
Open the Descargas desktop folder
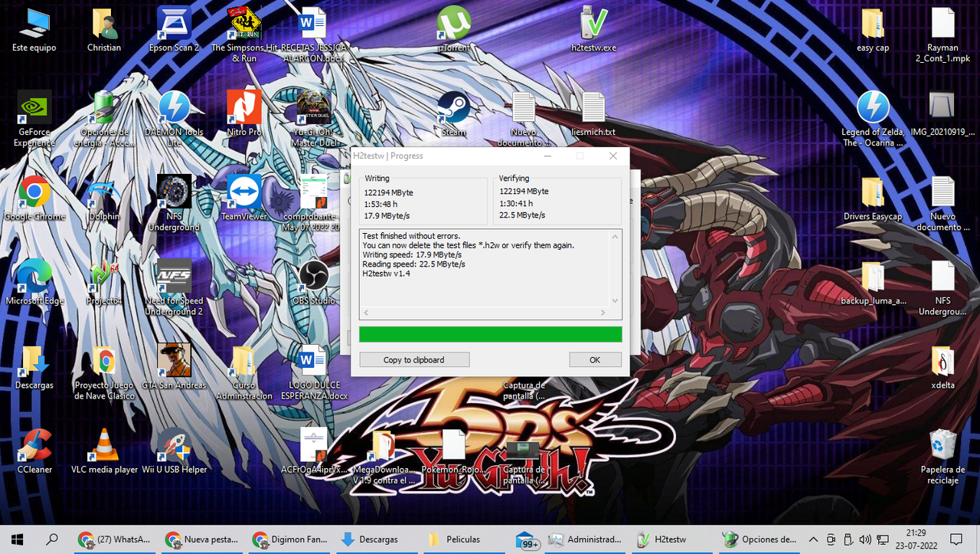tap(34, 368)
